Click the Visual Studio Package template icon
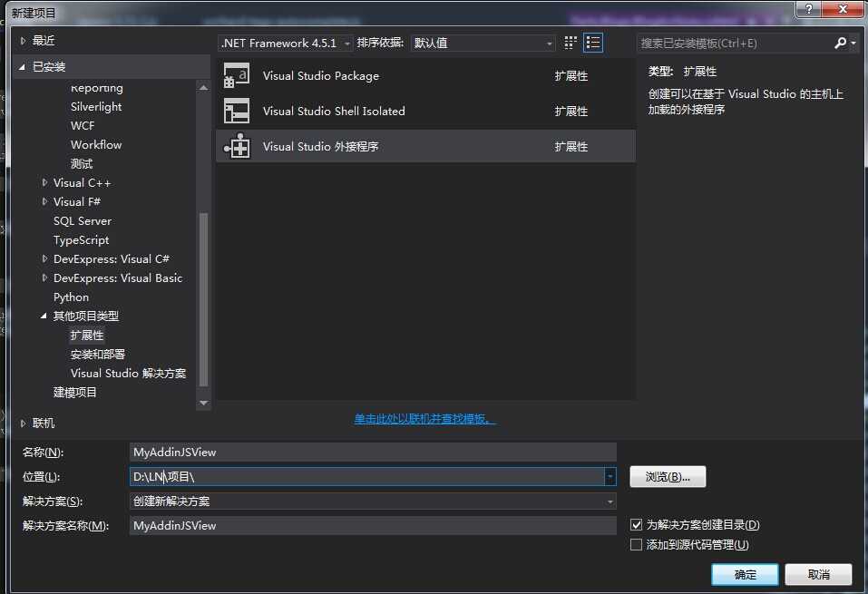This screenshot has width=868, height=594. 237,75
